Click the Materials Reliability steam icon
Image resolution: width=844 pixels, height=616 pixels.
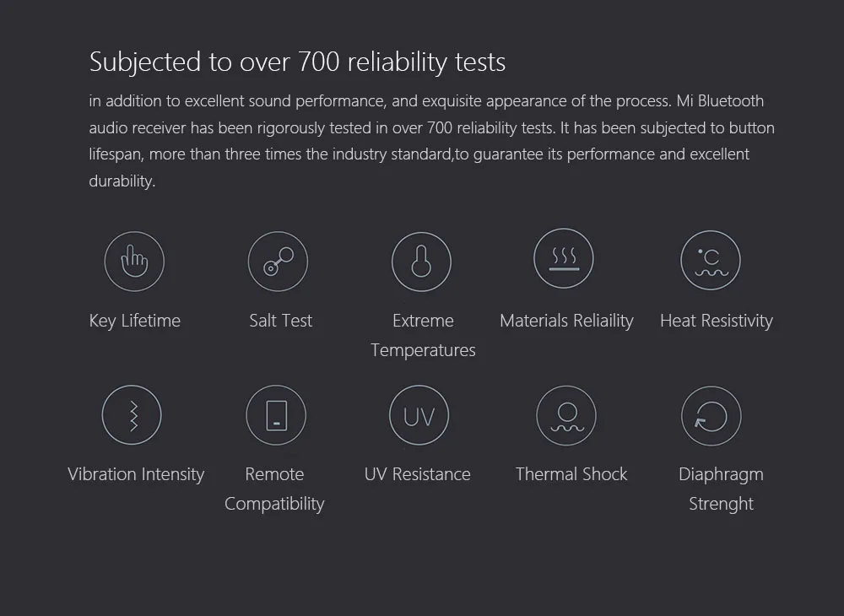[x=564, y=258]
